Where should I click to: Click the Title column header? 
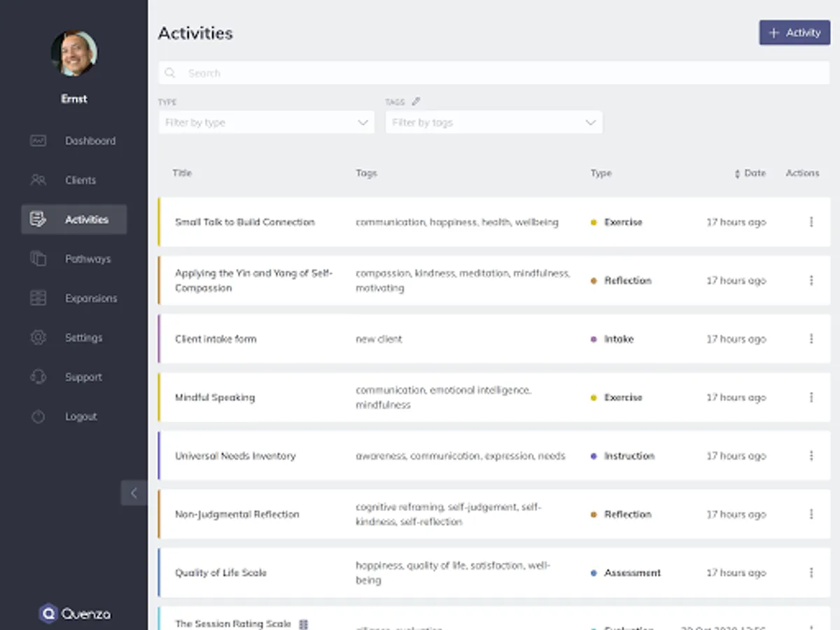point(182,173)
